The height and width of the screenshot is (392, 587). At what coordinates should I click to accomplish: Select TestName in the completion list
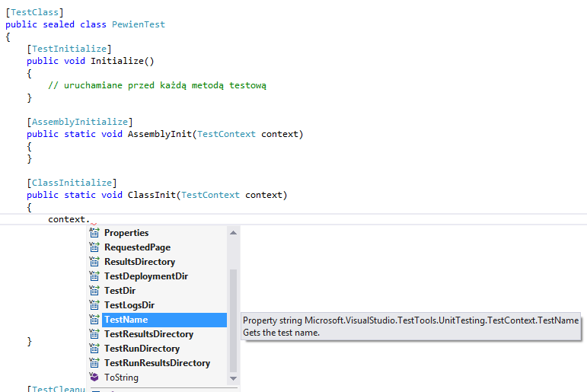pyautogui.click(x=126, y=320)
